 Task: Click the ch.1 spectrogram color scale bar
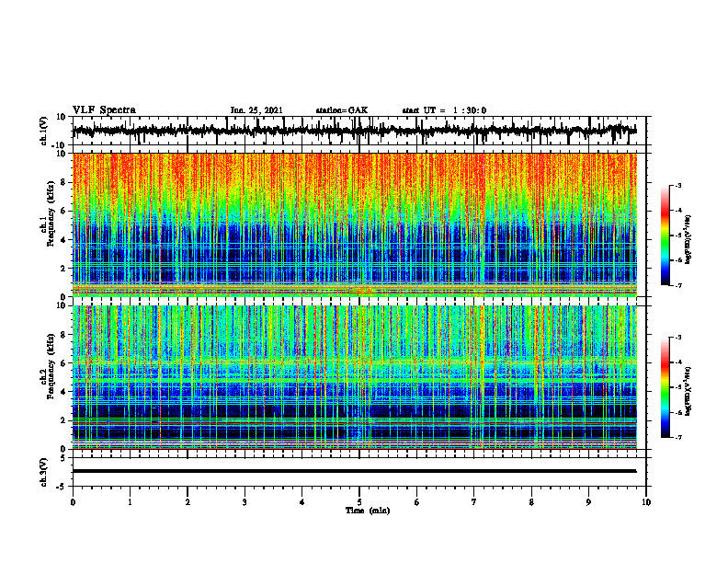coord(665,236)
